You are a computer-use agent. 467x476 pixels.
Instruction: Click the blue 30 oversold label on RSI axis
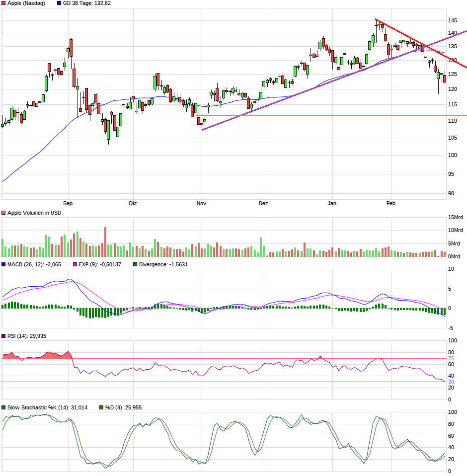click(451, 382)
